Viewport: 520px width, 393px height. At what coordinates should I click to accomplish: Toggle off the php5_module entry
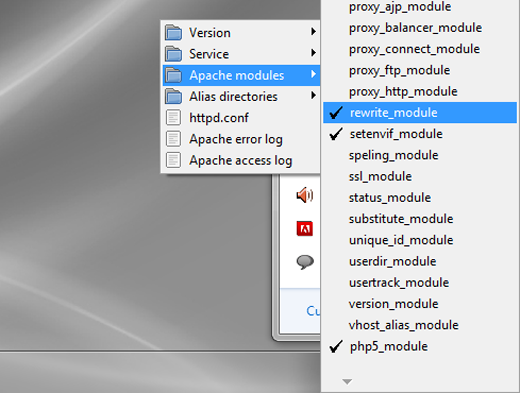click(420, 346)
